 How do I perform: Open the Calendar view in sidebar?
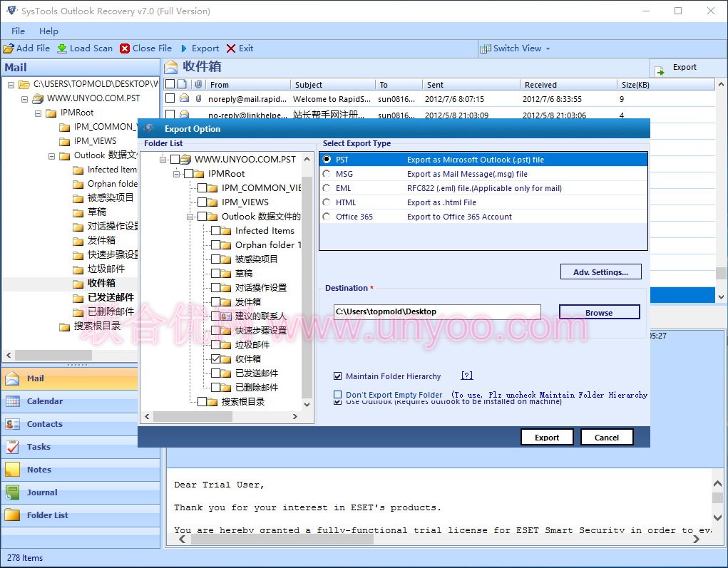[x=44, y=401]
